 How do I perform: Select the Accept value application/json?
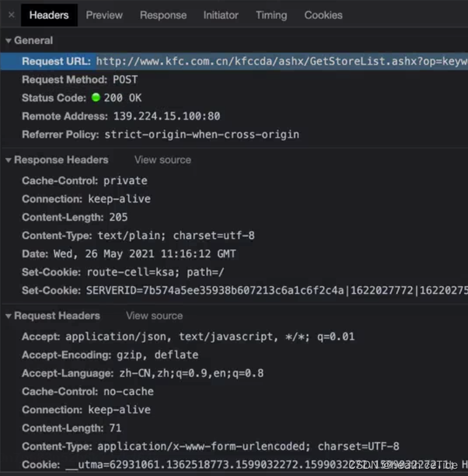tap(210, 337)
